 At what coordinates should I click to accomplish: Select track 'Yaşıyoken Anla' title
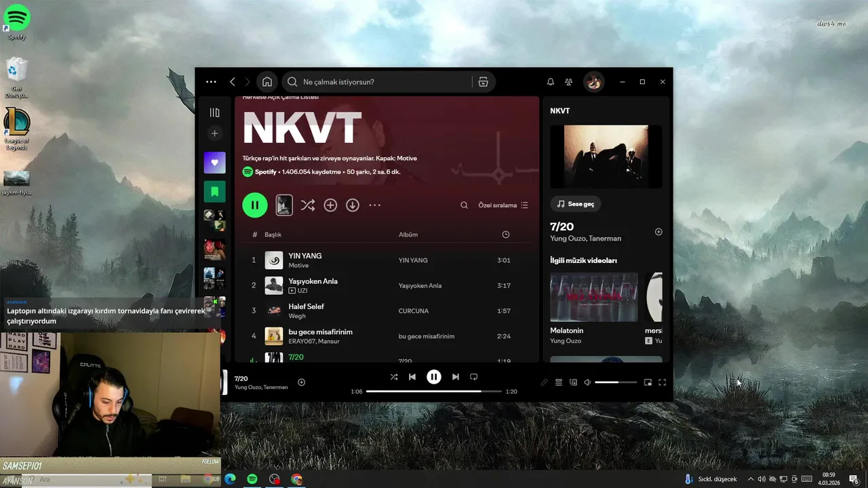[x=313, y=281]
